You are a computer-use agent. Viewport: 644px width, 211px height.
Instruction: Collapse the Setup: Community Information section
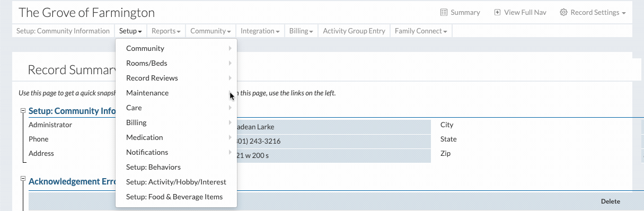tap(23, 111)
